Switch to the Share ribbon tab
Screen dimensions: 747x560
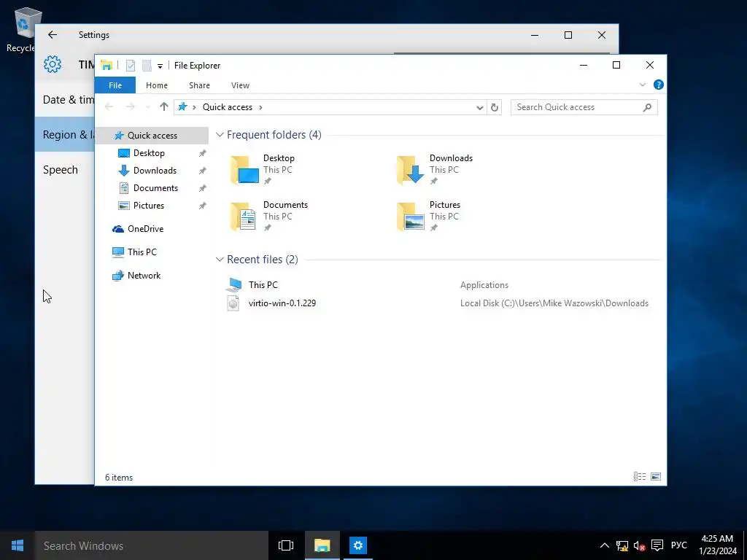click(x=199, y=85)
